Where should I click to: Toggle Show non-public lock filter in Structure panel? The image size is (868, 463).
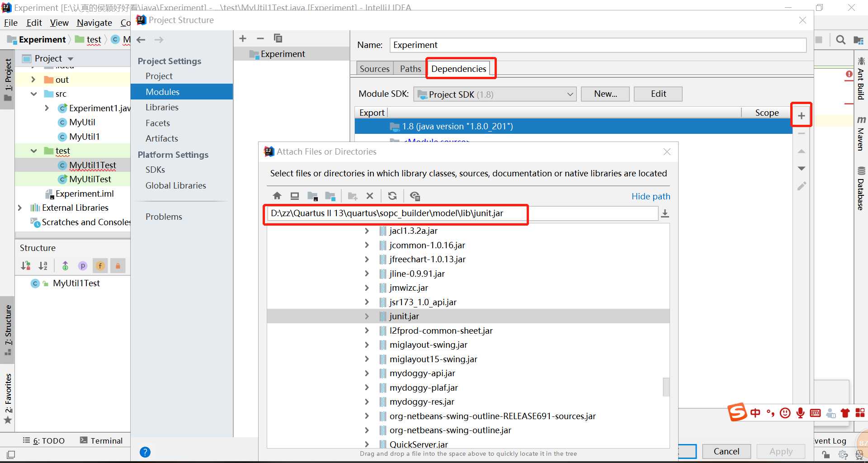click(118, 266)
